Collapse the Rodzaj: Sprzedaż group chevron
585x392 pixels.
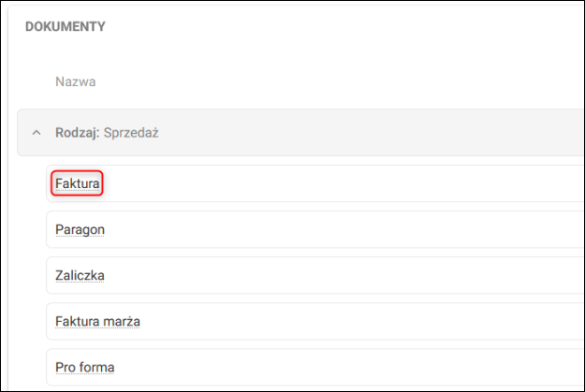pos(37,133)
